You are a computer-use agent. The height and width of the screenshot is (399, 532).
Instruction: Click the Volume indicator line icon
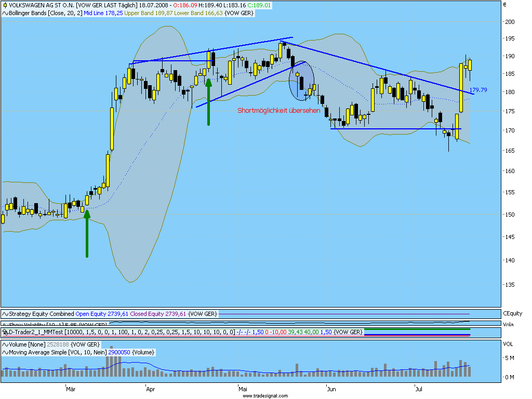coord(5,345)
